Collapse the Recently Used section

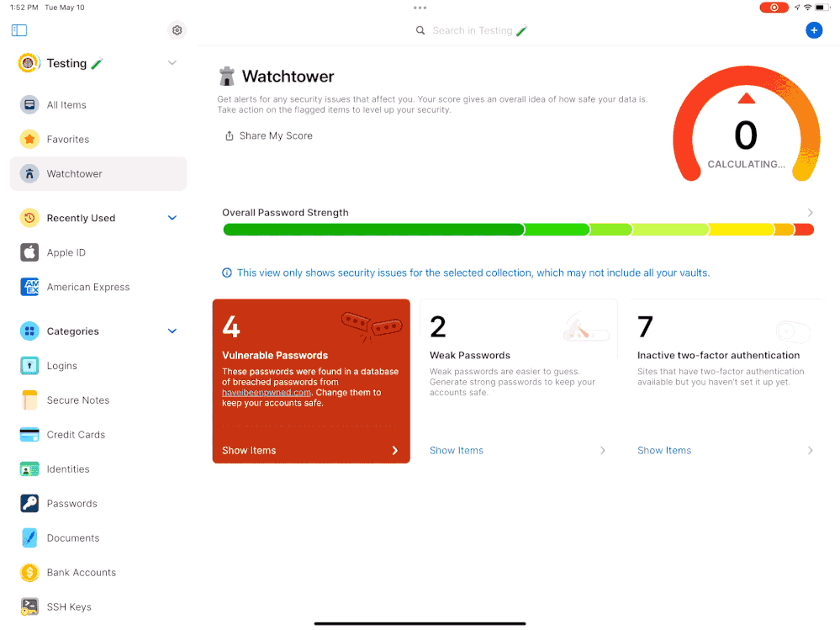(x=172, y=218)
